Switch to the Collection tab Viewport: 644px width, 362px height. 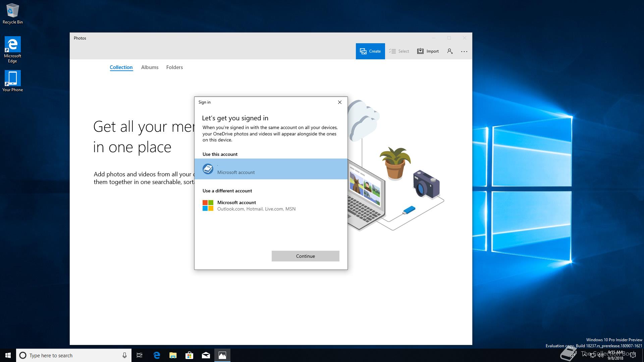tap(121, 67)
